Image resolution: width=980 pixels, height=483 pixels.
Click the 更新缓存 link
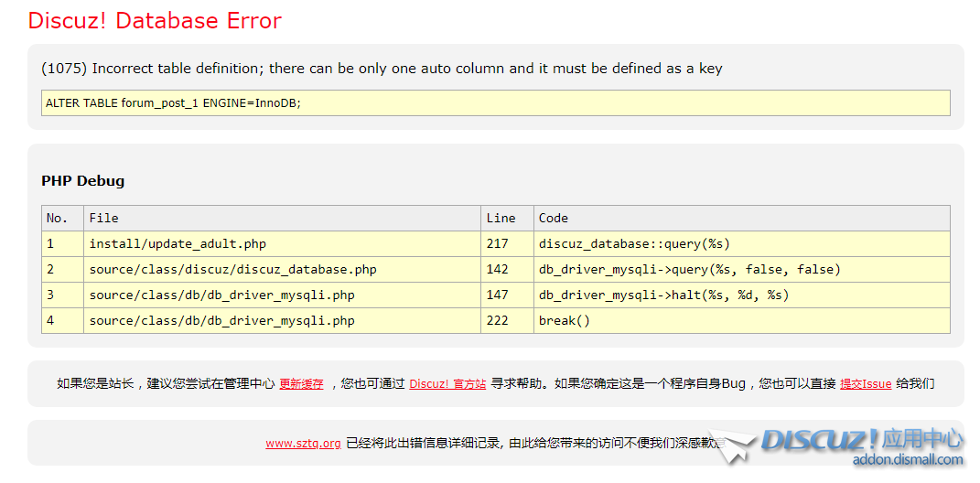[301, 384]
